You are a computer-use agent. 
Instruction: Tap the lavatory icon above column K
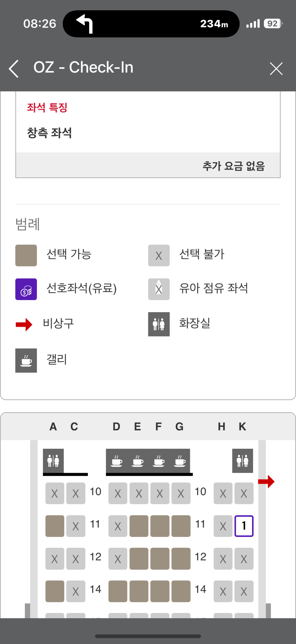pyautogui.click(x=242, y=461)
